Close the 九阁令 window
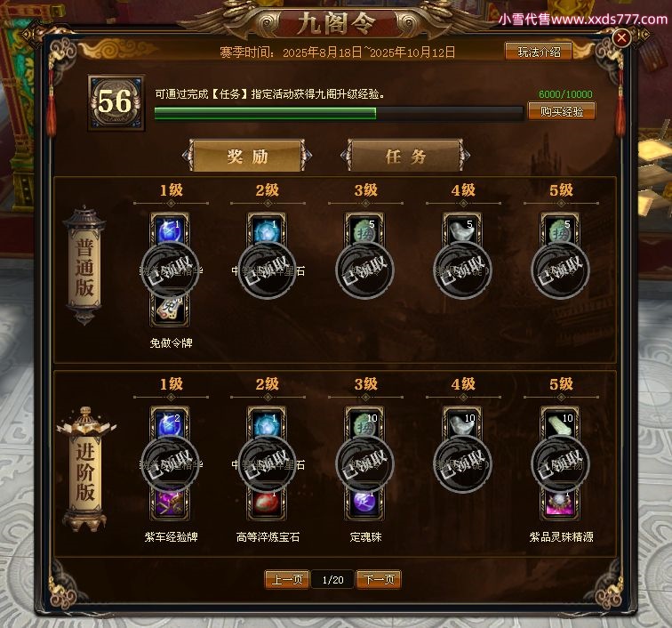The image size is (672, 628). tap(621, 38)
